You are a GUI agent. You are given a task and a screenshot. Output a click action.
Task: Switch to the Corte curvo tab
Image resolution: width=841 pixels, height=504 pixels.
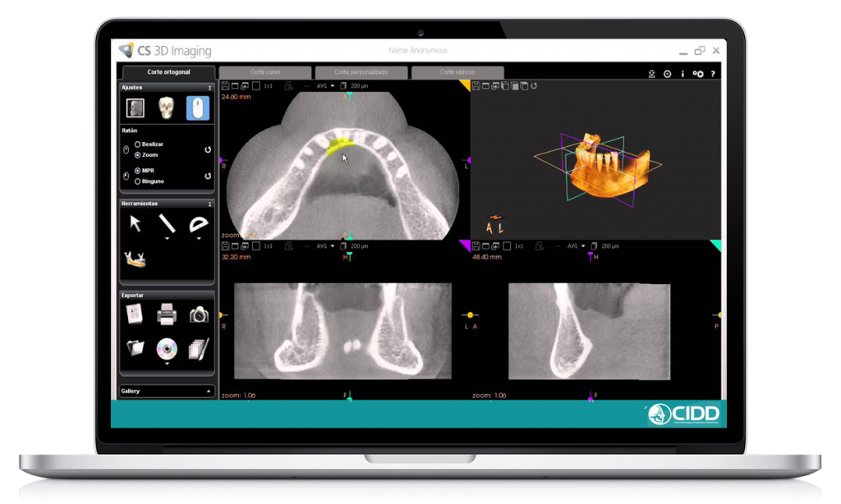(x=264, y=72)
